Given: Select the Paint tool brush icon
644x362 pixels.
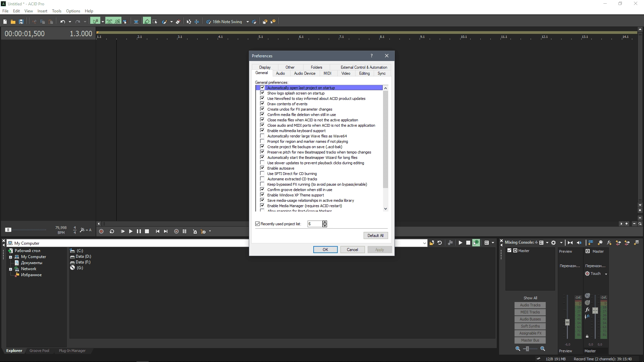Looking at the screenshot, I should [164, 22].
